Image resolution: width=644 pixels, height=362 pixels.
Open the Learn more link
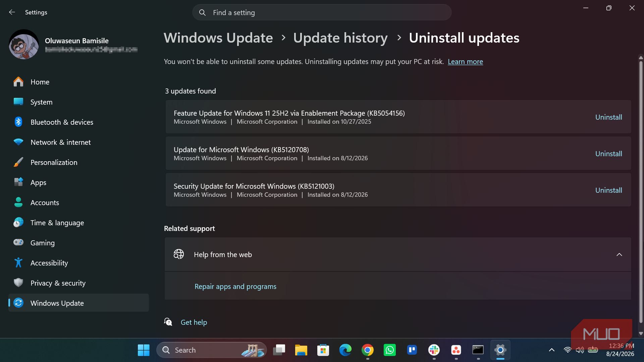point(465,62)
